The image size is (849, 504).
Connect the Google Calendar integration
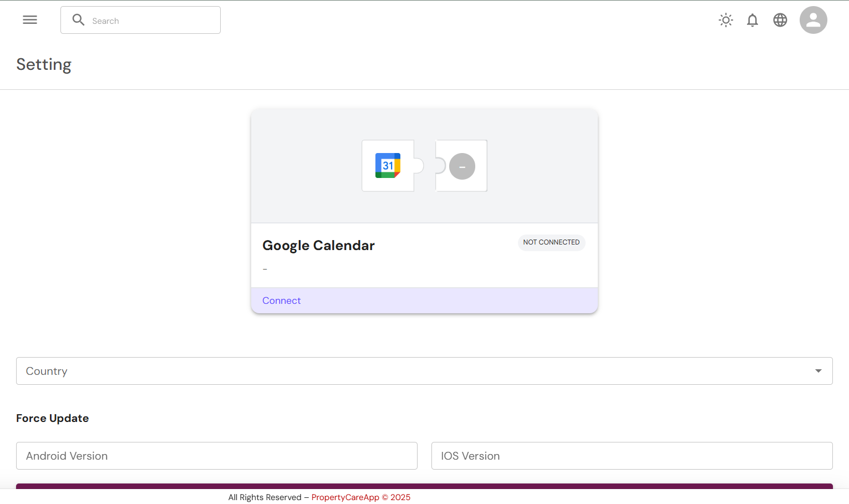[282, 301]
